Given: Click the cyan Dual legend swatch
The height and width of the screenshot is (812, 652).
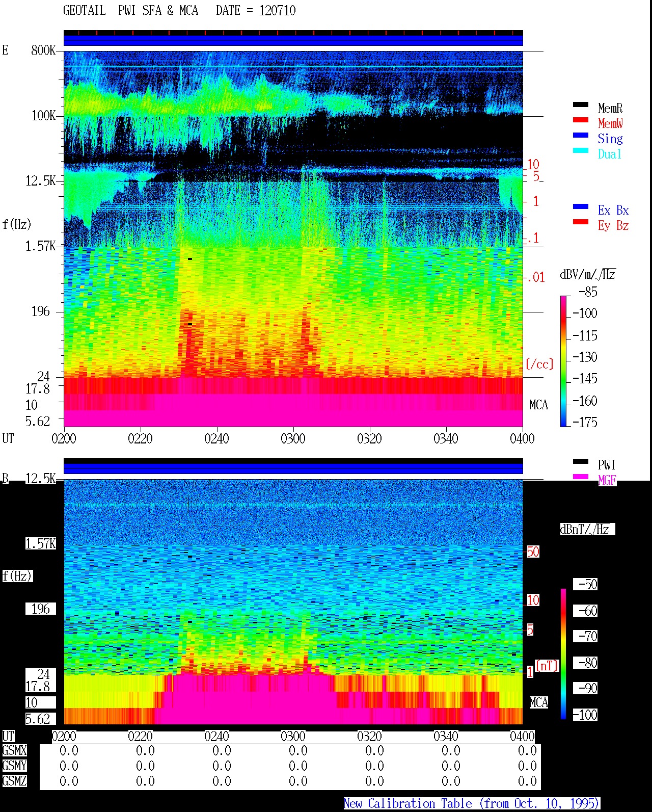Looking at the screenshot, I should tap(580, 150).
